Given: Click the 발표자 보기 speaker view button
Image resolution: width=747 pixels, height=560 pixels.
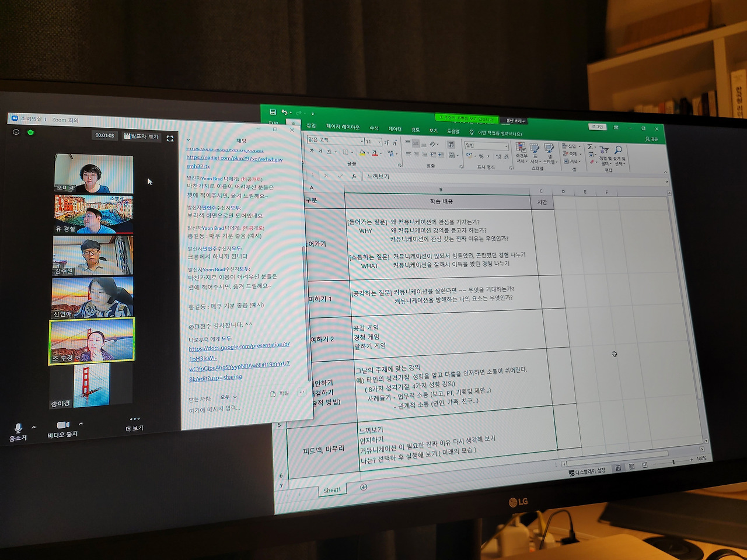Looking at the screenshot, I should pos(141,136).
